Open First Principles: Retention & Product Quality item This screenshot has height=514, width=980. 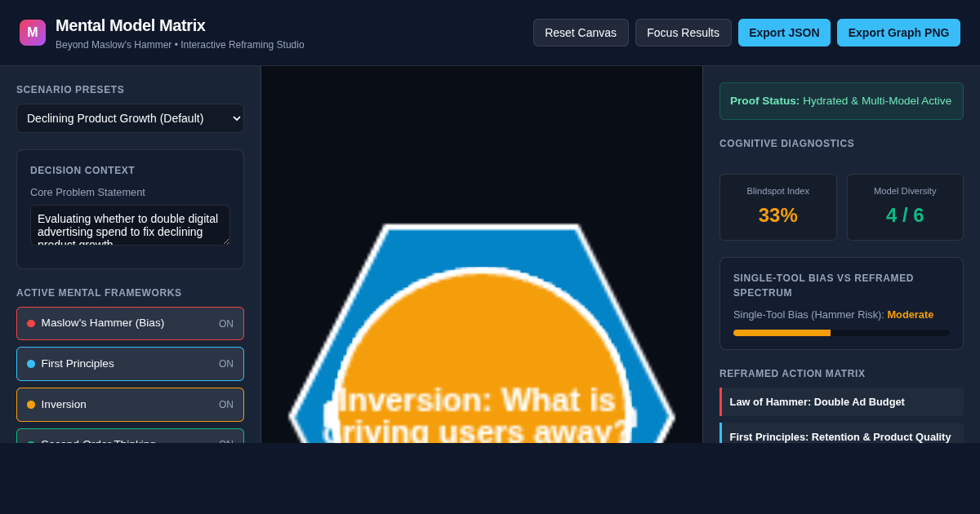(x=842, y=435)
